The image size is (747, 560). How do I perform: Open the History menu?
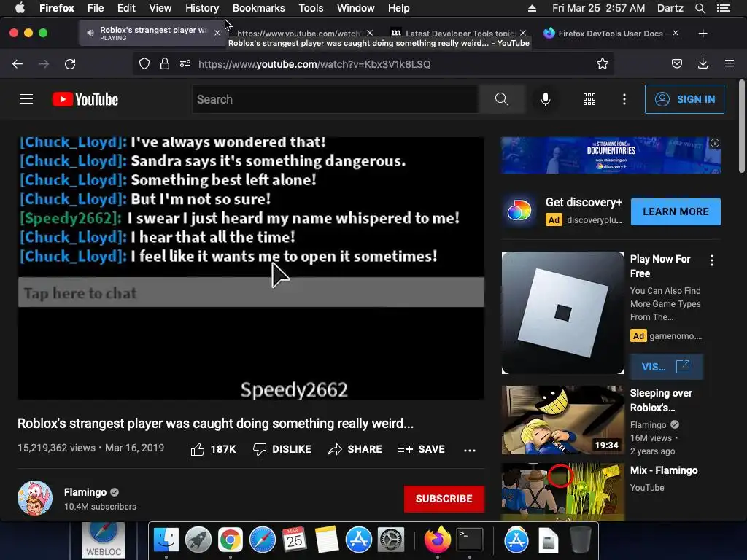click(202, 8)
